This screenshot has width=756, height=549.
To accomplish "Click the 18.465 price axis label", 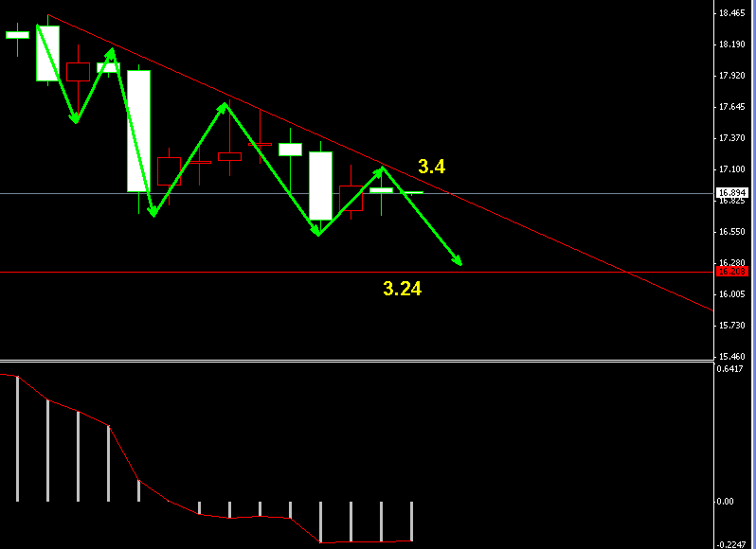I will point(730,14).
